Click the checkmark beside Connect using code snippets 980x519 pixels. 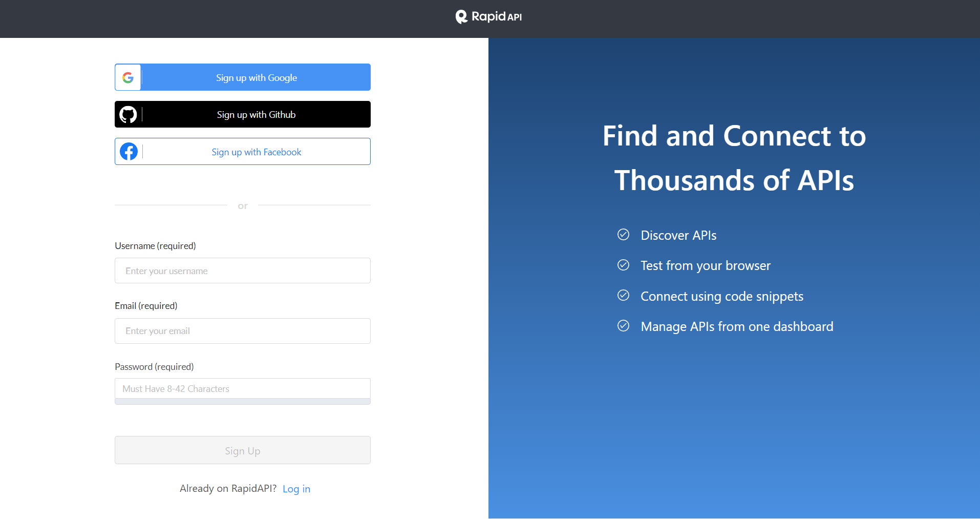point(623,296)
